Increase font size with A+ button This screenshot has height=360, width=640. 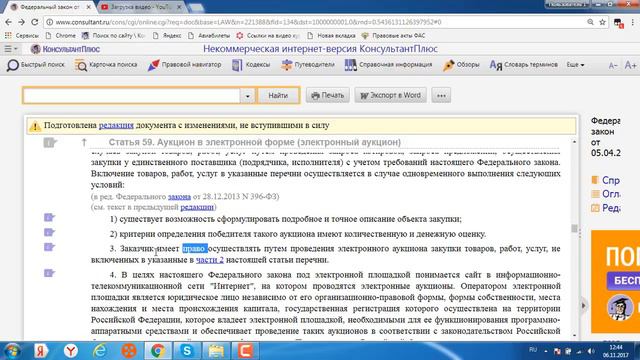pos(630,65)
